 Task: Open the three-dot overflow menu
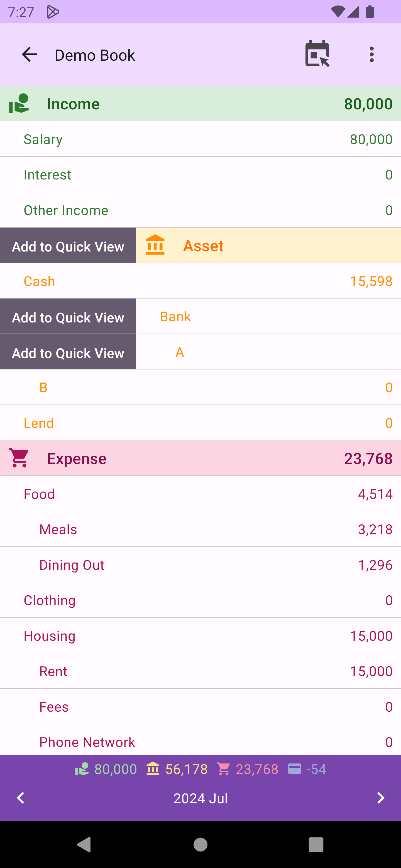click(371, 55)
